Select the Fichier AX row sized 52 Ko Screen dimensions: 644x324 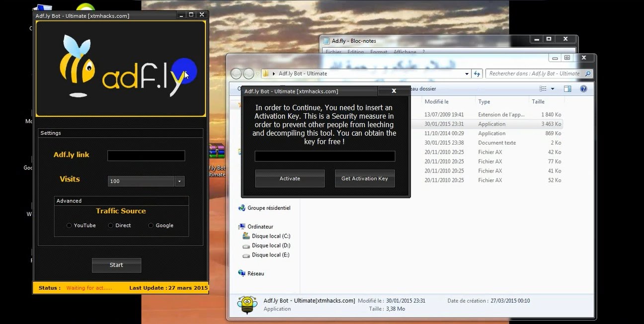[487, 180]
